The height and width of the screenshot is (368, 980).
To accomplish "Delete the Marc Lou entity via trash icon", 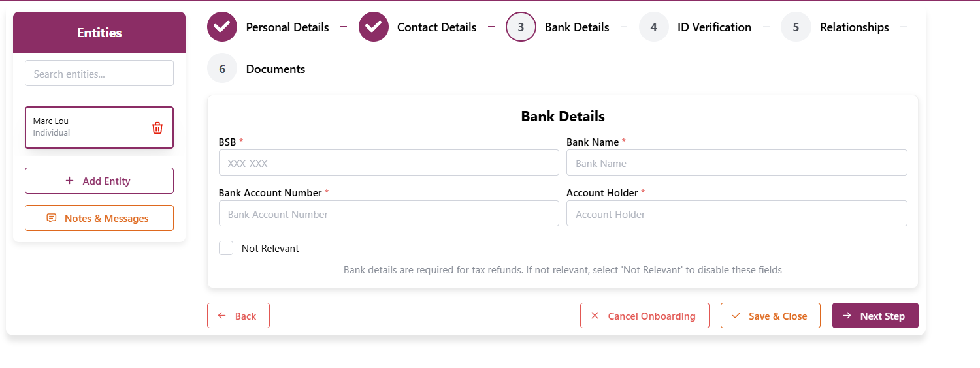I will (x=157, y=128).
